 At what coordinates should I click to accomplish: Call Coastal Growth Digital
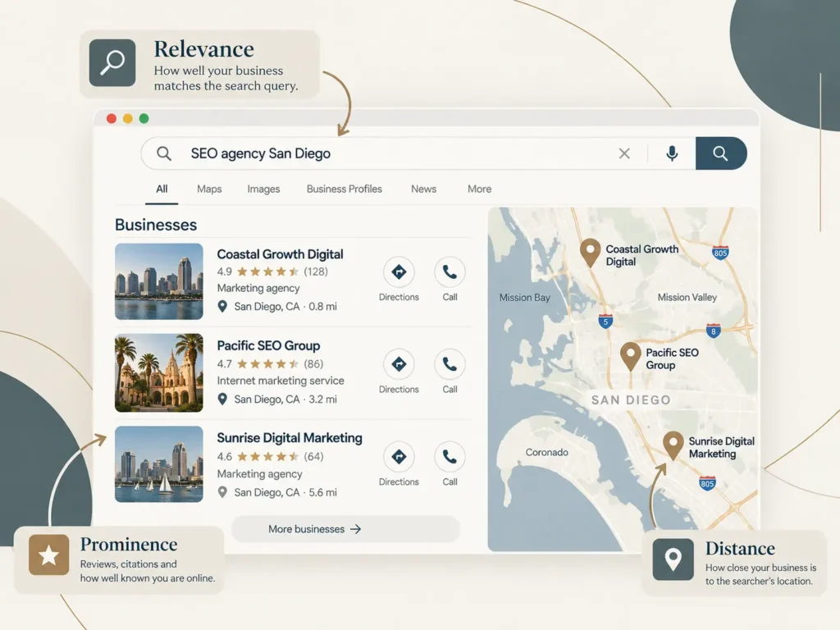[450, 272]
